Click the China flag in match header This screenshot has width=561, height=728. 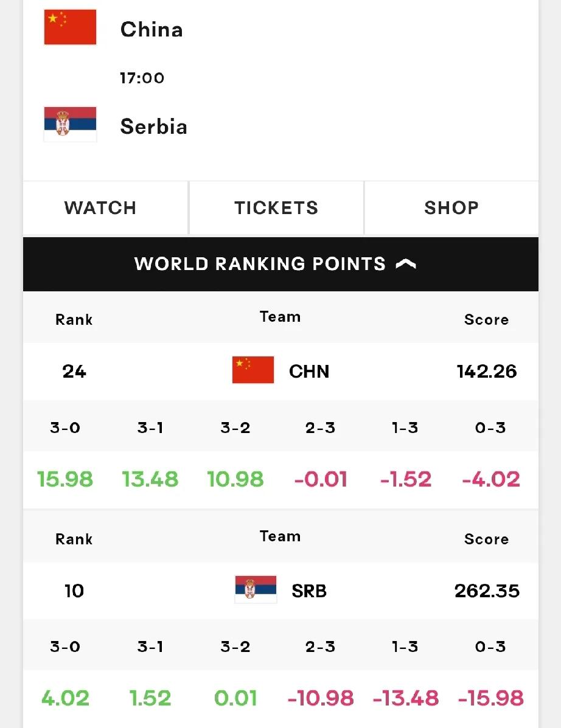tap(70, 27)
